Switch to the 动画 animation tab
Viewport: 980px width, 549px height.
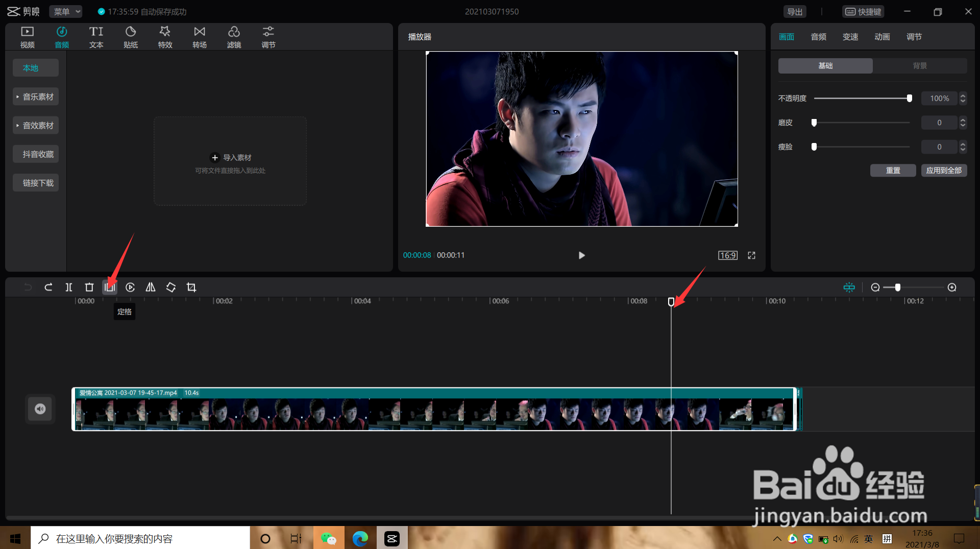pyautogui.click(x=882, y=37)
